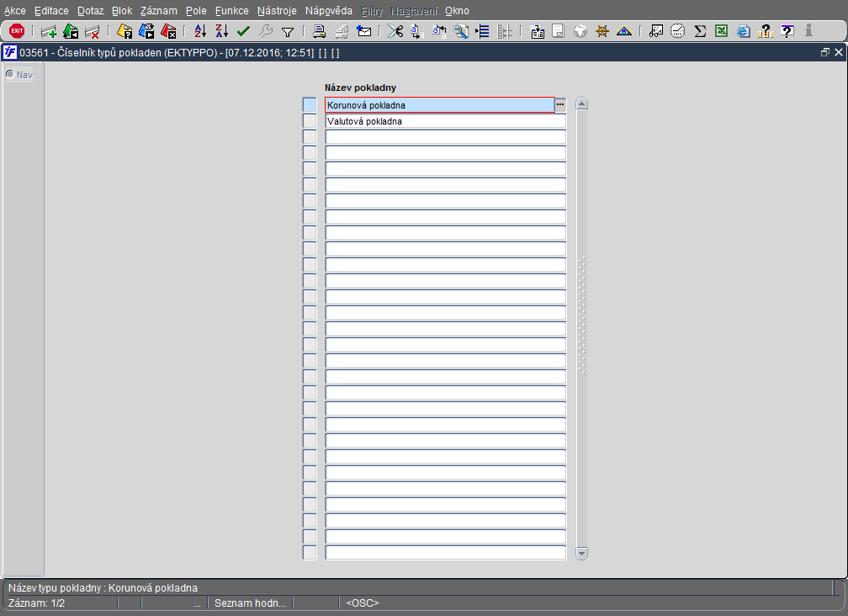The width and height of the screenshot is (848, 616).
Task: Open the Funkce menu
Action: 232,11
